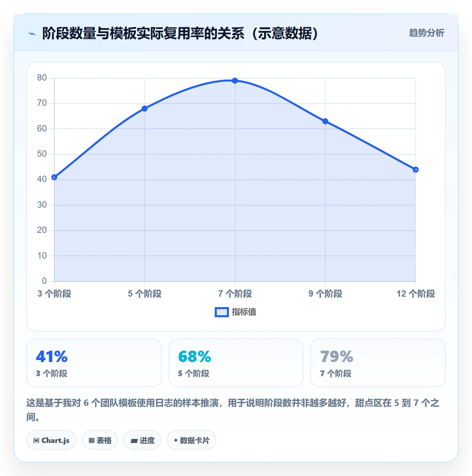Click the y-axis value 80

(42, 78)
